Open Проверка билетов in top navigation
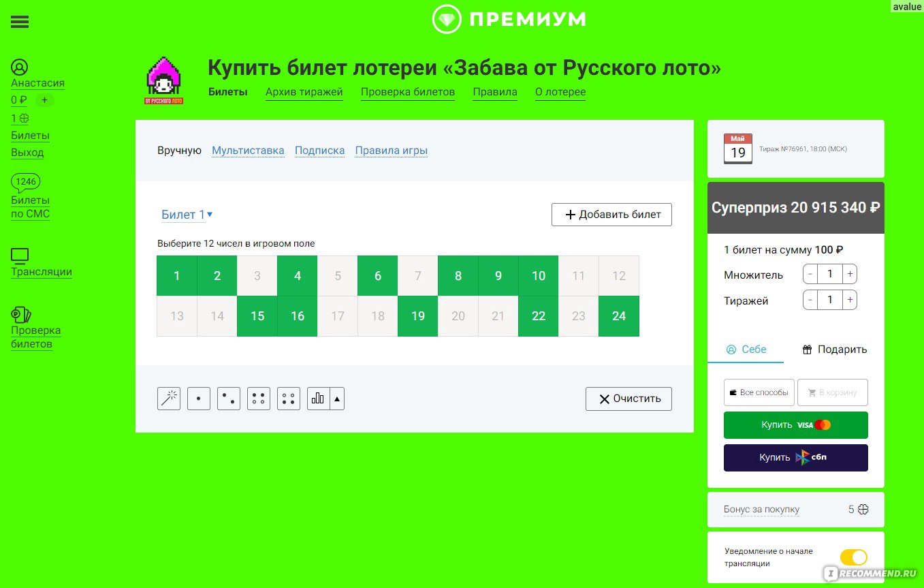This screenshot has height=588, width=924. click(408, 92)
